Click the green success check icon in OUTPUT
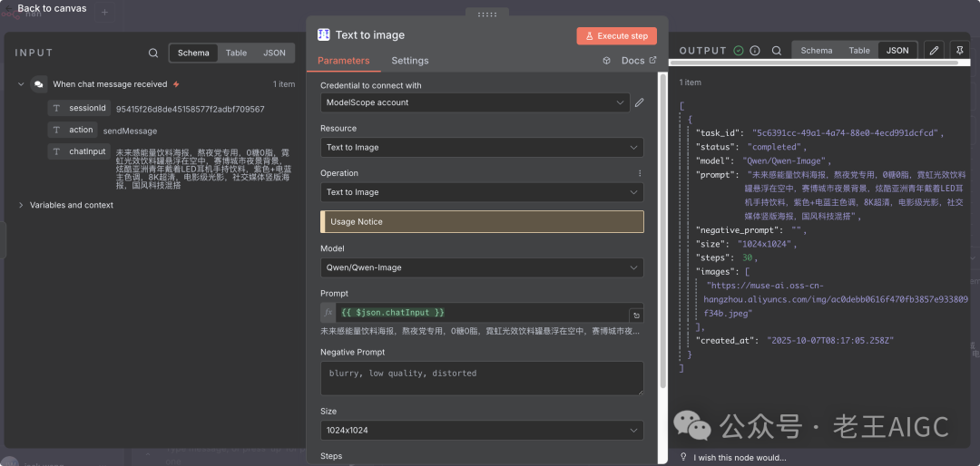The width and height of the screenshot is (980, 466). pyautogui.click(x=738, y=51)
